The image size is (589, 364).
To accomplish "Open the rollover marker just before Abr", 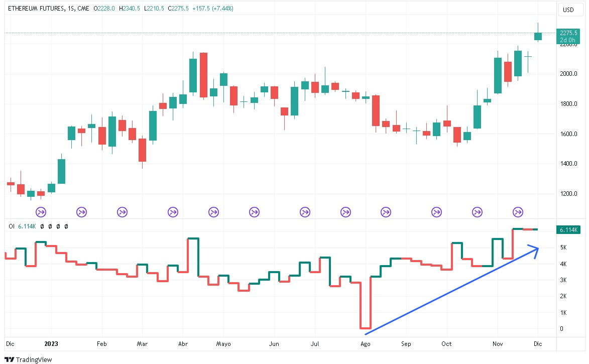I will (173, 212).
